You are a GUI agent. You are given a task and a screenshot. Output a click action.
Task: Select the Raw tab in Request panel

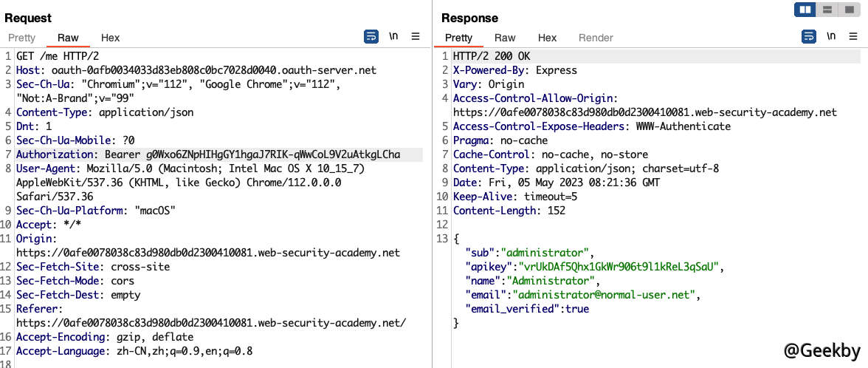tap(68, 38)
